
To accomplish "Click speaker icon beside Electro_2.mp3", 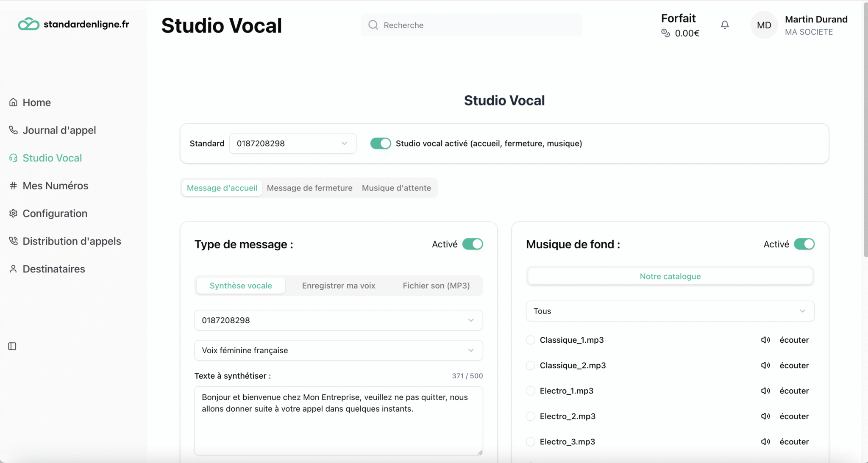I will coord(765,416).
